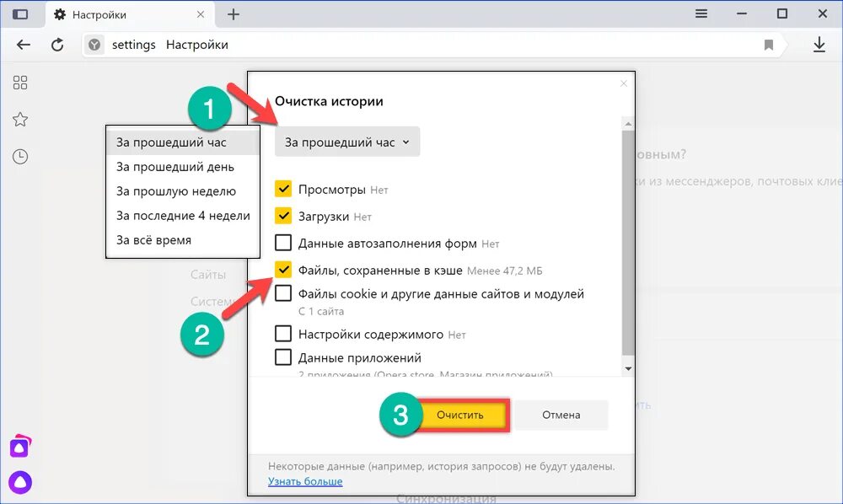Image resolution: width=843 pixels, height=504 pixels.
Task: Open the purple collections icon in the sidebar
Action: (x=20, y=446)
